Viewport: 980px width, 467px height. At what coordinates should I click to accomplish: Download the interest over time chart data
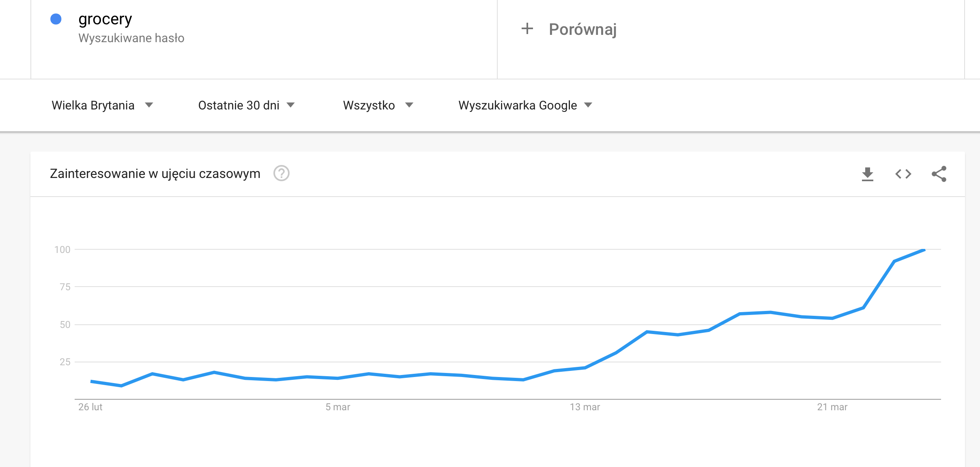tap(867, 174)
